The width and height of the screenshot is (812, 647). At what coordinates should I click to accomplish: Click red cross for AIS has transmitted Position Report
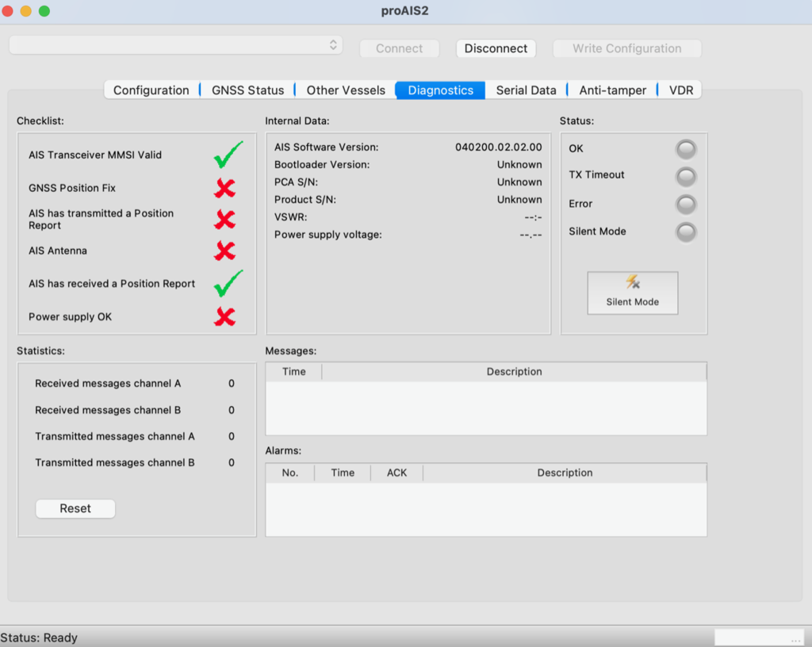[x=224, y=220]
